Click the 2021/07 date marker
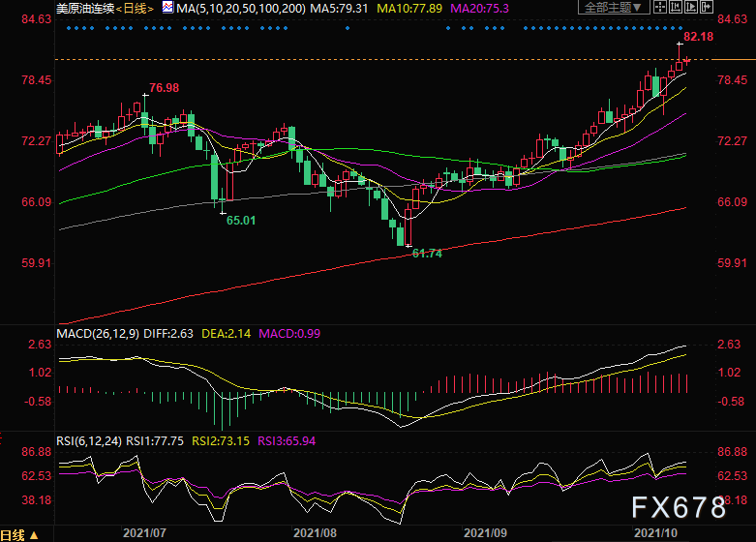Image resolution: width=756 pixels, height=542 pixels. click(x=144, y=533)
